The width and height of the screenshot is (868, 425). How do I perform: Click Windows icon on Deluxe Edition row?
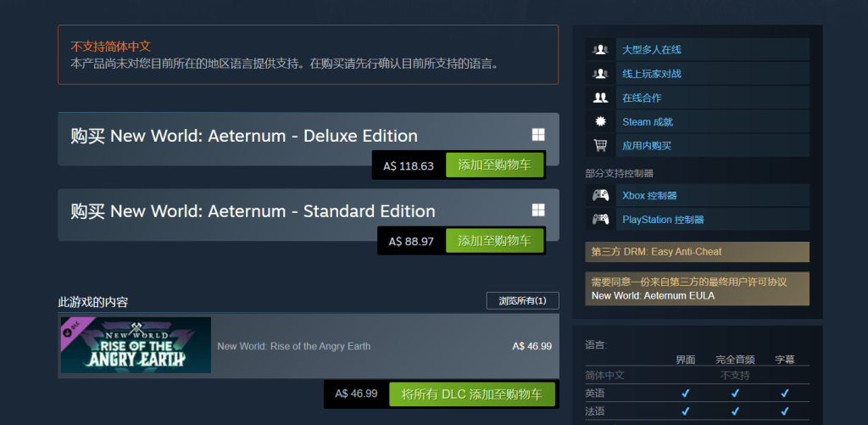tap(538, 135)
